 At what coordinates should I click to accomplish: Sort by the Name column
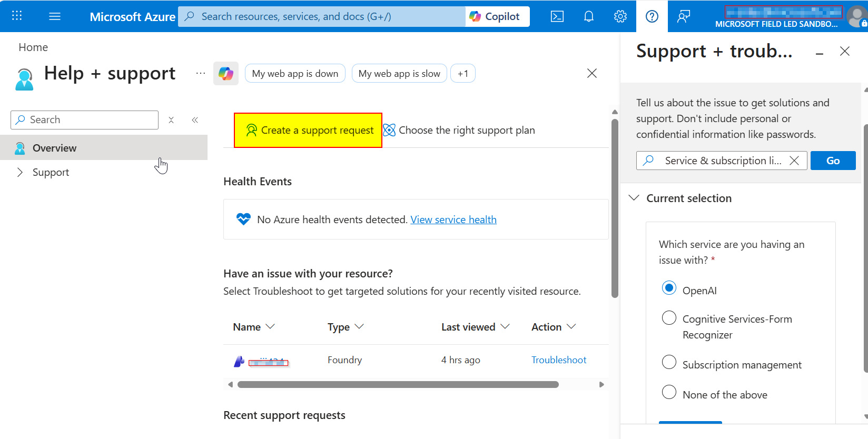click(x=254, y=327)
